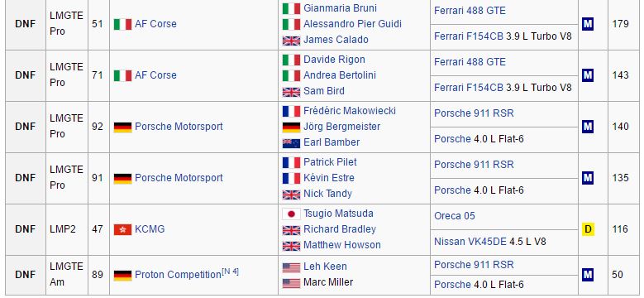This screenshot has height=298, width=644.
Task: Open the Nissan VK45DE engine link
Action: tap(470, 242)
